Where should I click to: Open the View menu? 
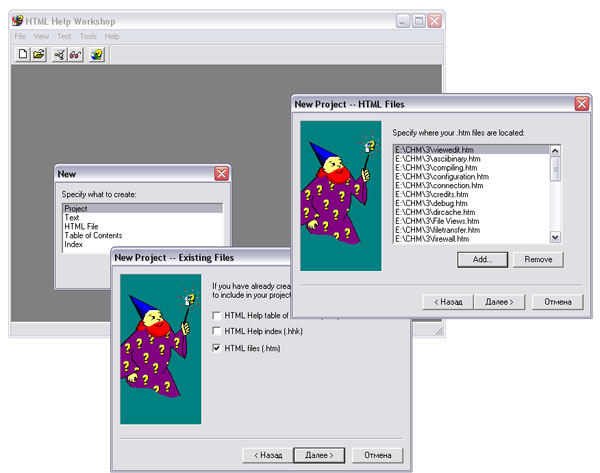tap(41, 36)
